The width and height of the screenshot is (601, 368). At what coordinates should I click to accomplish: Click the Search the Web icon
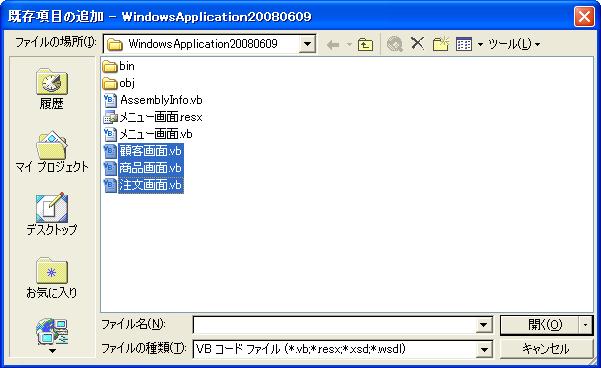click(394, 44)
